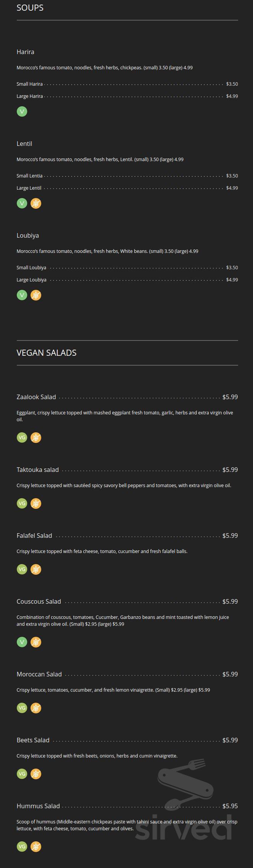Click the Large Loubiya $4.99 price
The height and width of the screenshot is (868, 253).
click(x=232, y=280)
